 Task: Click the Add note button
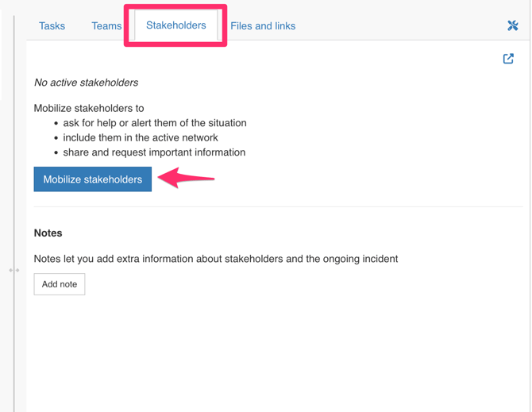tap(60, 284)
